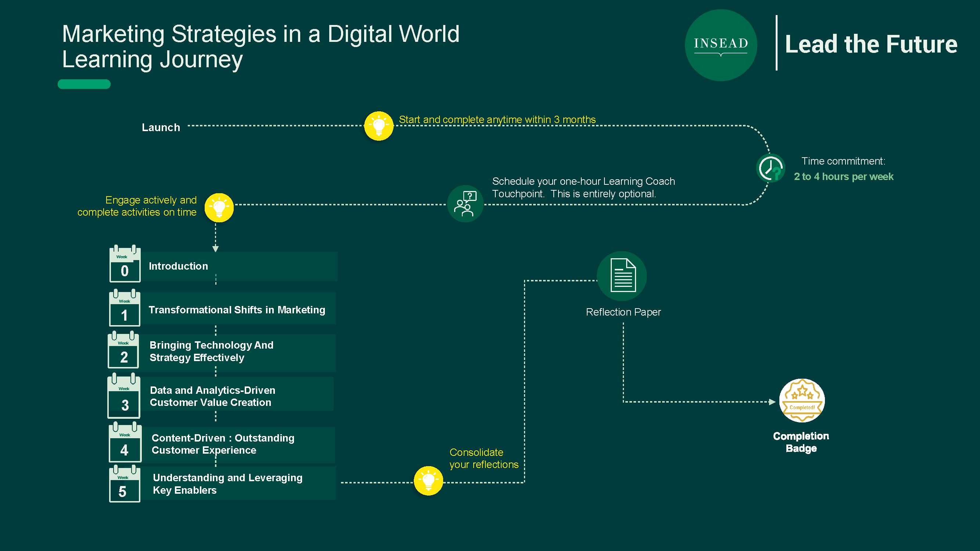
Task: Click the clock icon for time commitment
Action: coord(771,168)
